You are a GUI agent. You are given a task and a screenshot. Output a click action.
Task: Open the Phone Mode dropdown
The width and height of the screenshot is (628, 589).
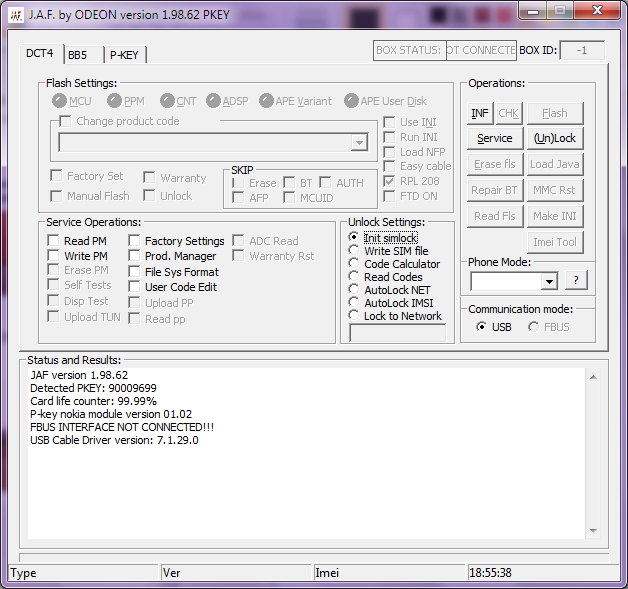click(x=550, y=281)
